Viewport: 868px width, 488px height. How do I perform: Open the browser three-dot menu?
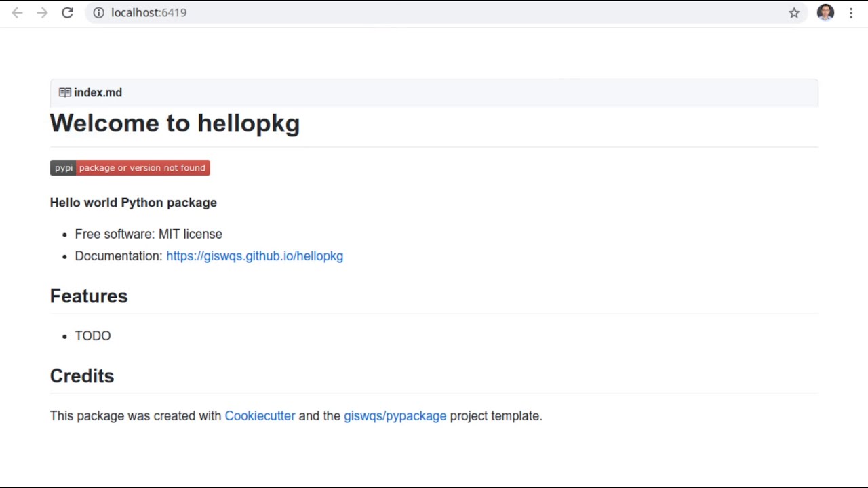click(x=851, y=13)
